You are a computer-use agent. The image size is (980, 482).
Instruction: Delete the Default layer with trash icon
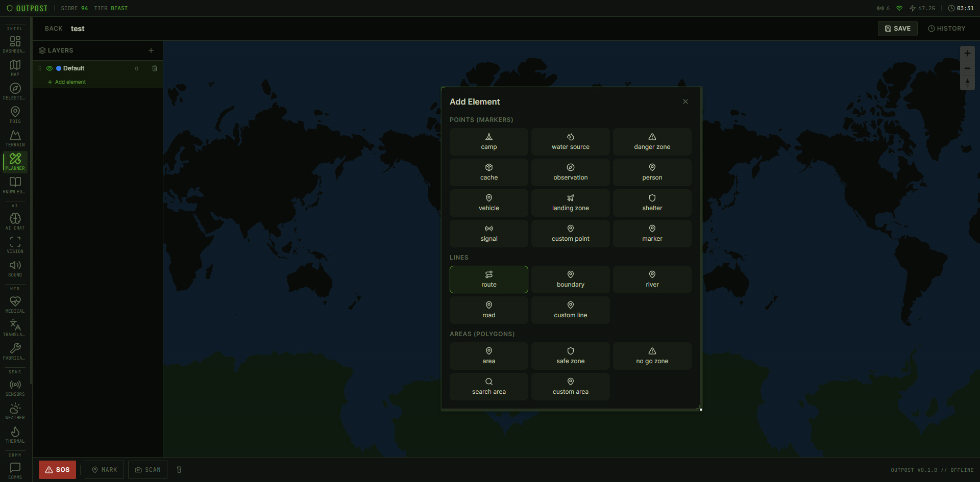tap(155, 68)
